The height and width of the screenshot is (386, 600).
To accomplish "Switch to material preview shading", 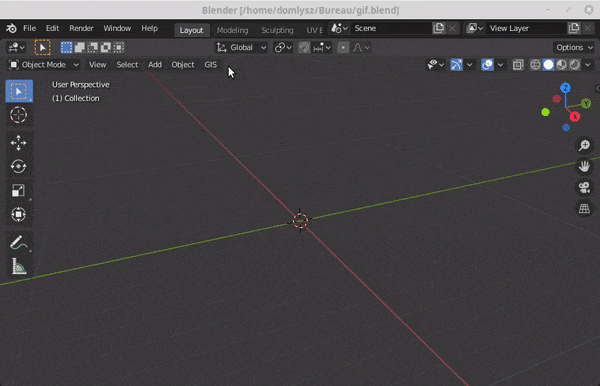I will 561,65.
